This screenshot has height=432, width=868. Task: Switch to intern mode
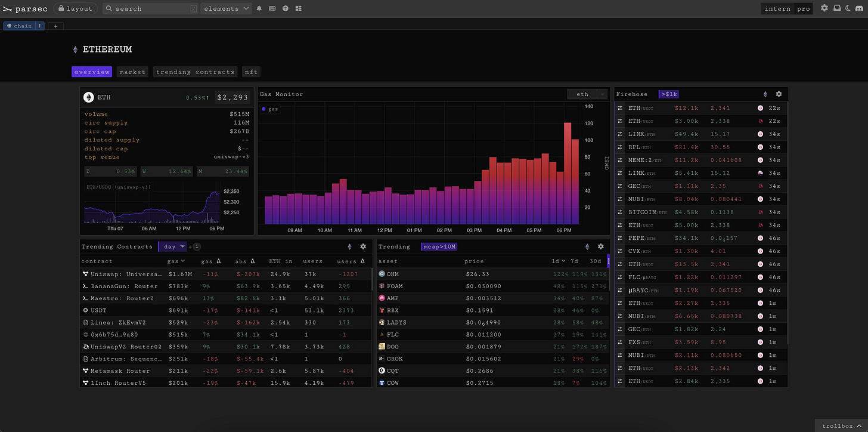(778, 8)
